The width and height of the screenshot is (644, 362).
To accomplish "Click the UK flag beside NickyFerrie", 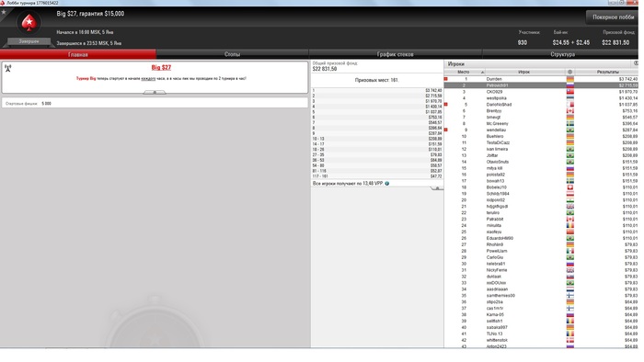I will (x=570, y=270).
